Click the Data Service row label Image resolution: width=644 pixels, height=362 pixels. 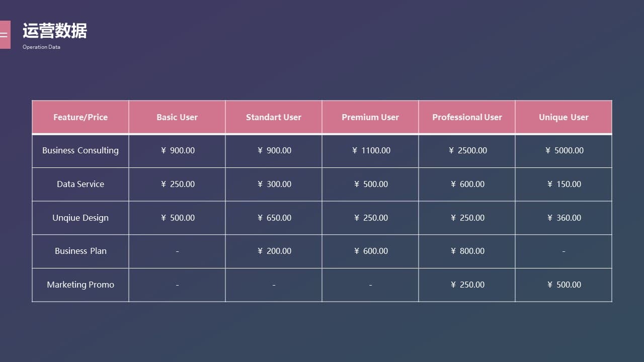tap(80, 184)
